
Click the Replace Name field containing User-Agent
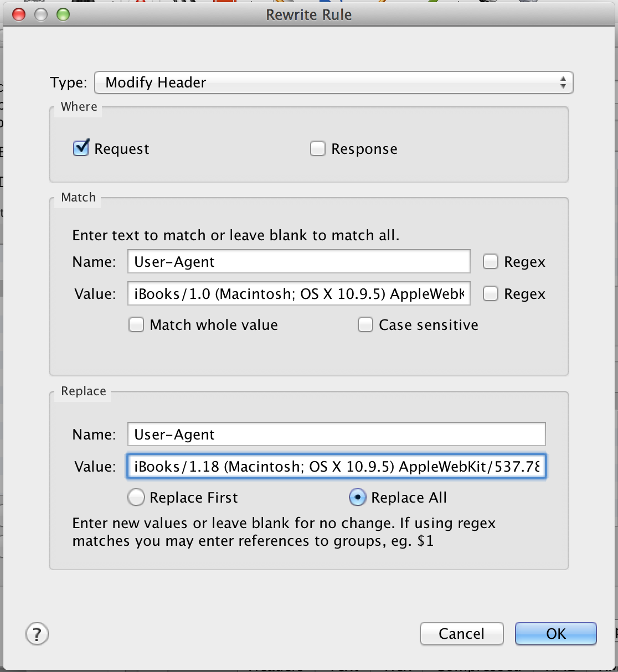coord(336,435)
